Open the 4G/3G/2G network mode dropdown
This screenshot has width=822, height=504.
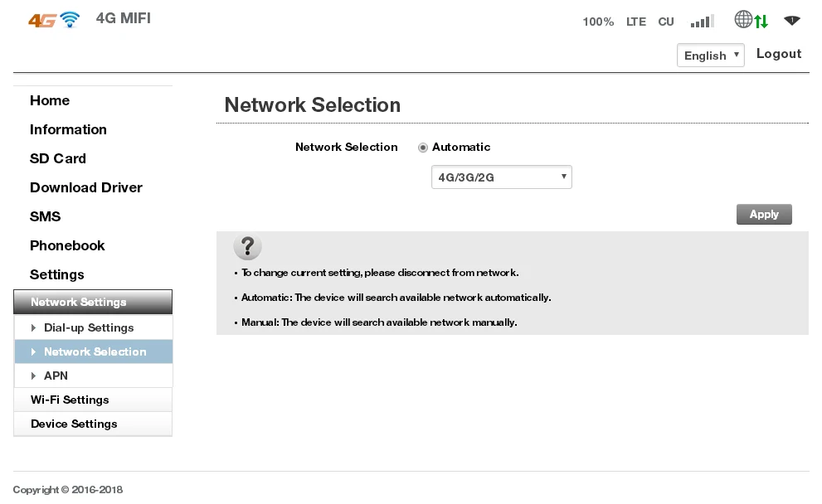pyautogui.click(x=501, y=177)
